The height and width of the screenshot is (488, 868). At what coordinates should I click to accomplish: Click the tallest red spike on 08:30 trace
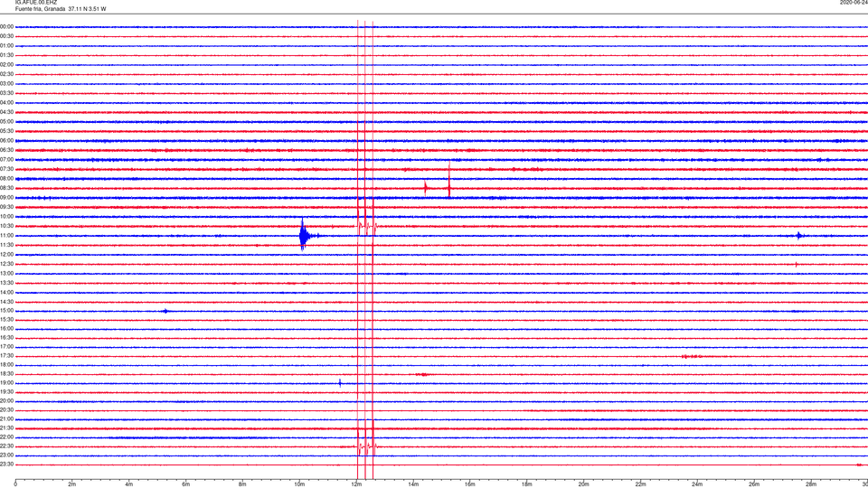coord(449,181)
